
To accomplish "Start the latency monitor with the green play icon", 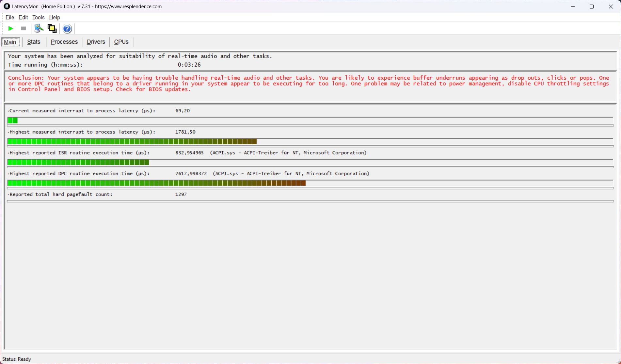I will coord(10,29).
